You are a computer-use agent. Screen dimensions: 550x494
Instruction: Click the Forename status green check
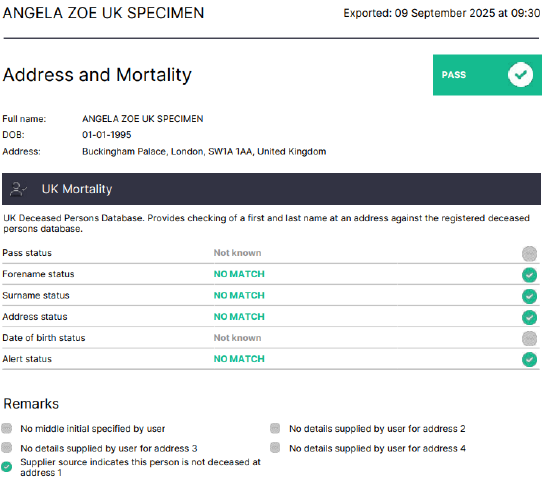click(529, 275)
